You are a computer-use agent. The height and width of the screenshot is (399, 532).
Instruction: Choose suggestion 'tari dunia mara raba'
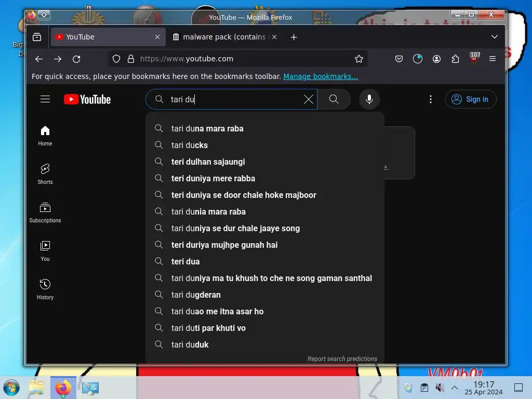[x=264, y=212]
